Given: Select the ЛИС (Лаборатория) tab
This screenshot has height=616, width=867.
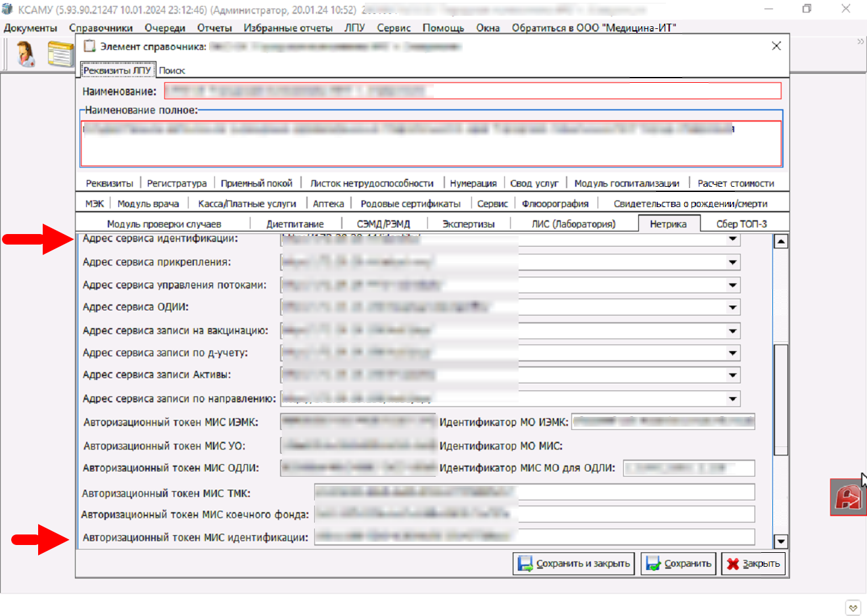Looking at the screenshot, I should pyautogui.click(x=573, y=224).
